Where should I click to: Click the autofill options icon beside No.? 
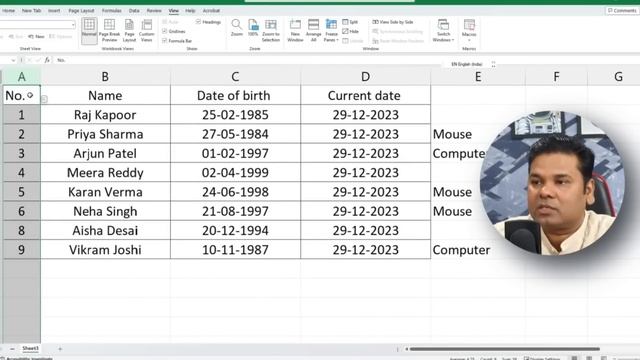point(44,99)
